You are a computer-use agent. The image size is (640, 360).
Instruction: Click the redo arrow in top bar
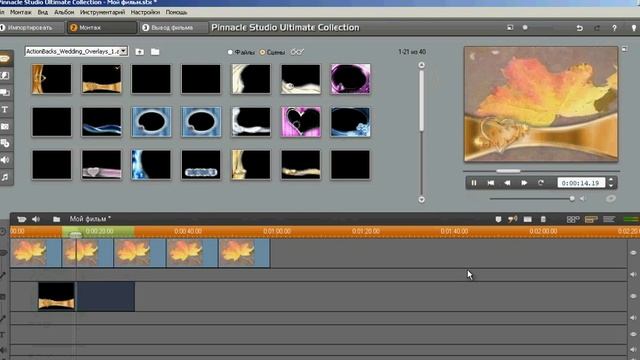coord(597,28)
